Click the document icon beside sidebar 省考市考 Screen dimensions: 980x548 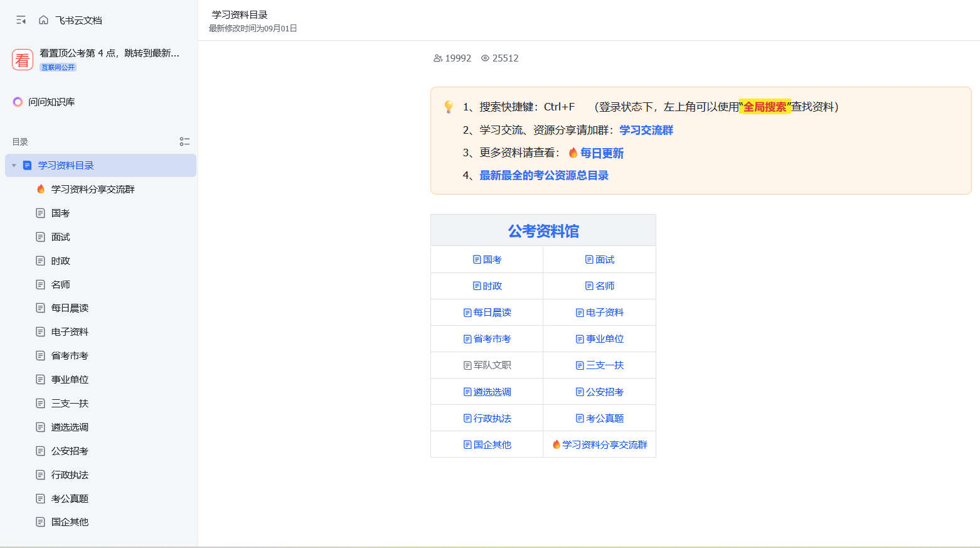coord(40,356)
